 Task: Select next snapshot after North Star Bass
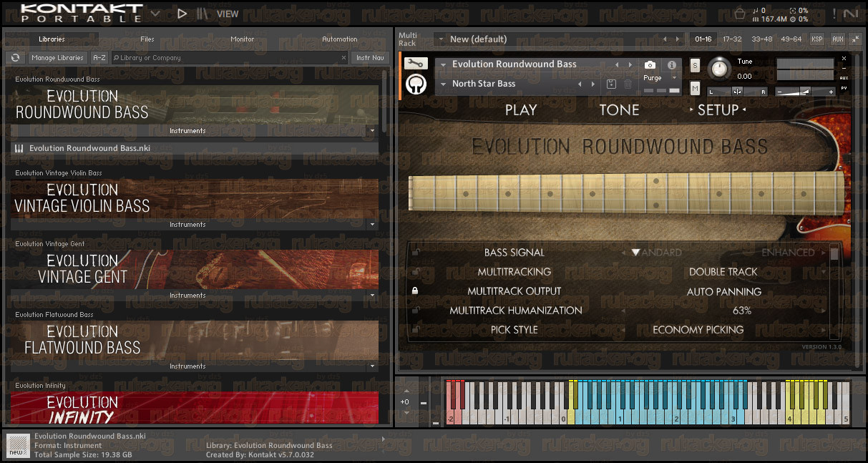click(595, 84)
